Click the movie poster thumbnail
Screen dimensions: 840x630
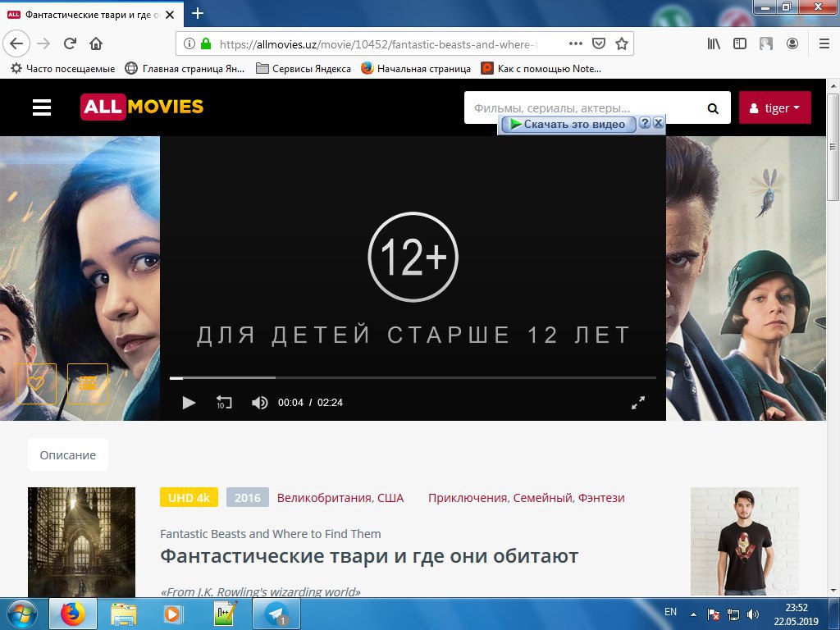point(81,541)
